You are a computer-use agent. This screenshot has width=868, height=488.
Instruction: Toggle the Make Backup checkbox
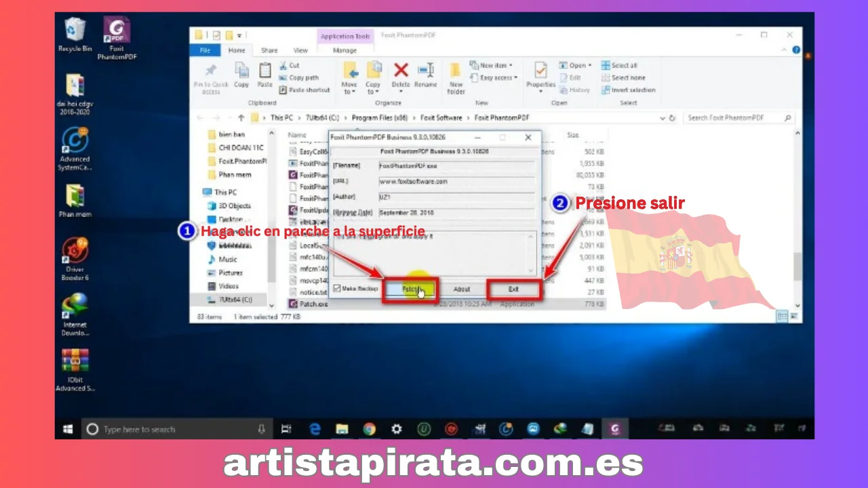(x=338, y=289)
